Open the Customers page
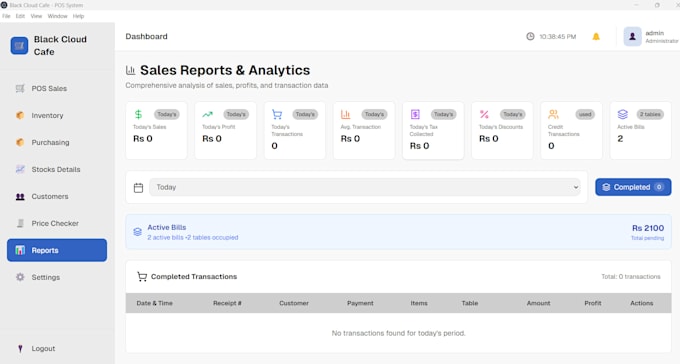The height and width of the screenshot is (364, 680). pyautogui.click(x=57, y=197)
